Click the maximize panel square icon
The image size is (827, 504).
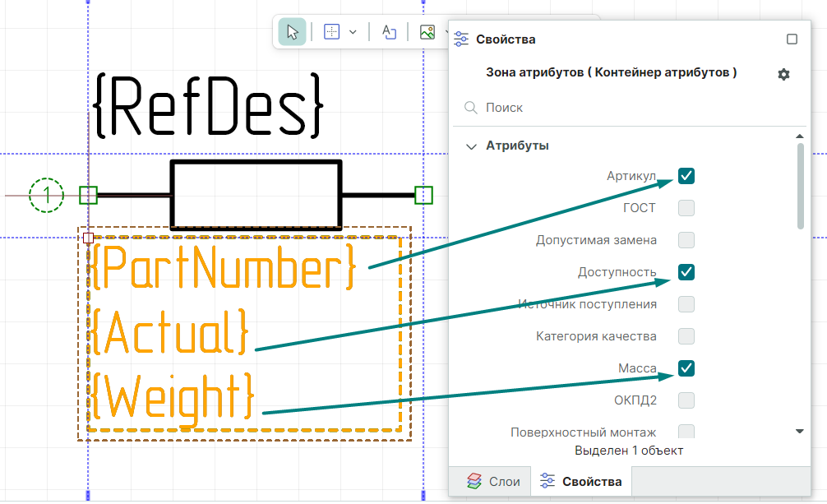click(792, 39)
